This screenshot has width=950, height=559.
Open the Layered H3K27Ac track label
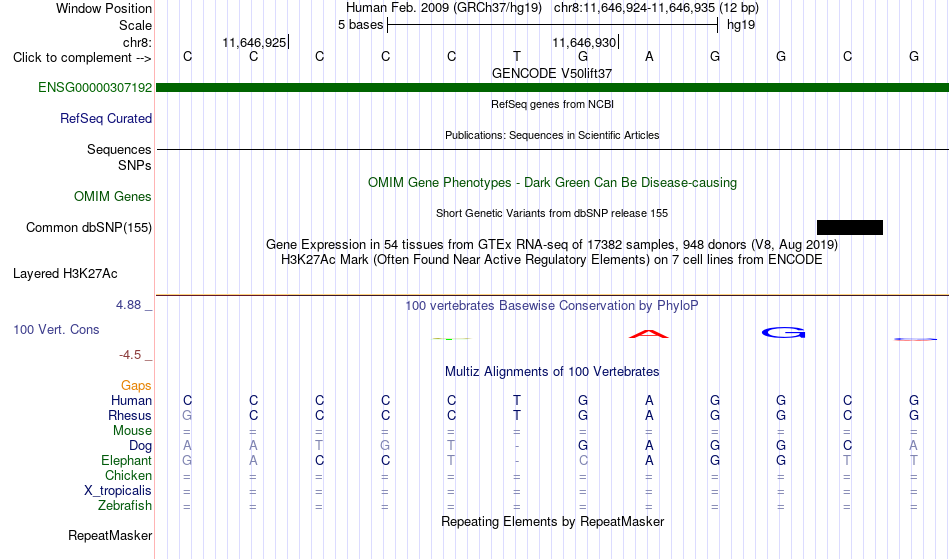(65, 274)
